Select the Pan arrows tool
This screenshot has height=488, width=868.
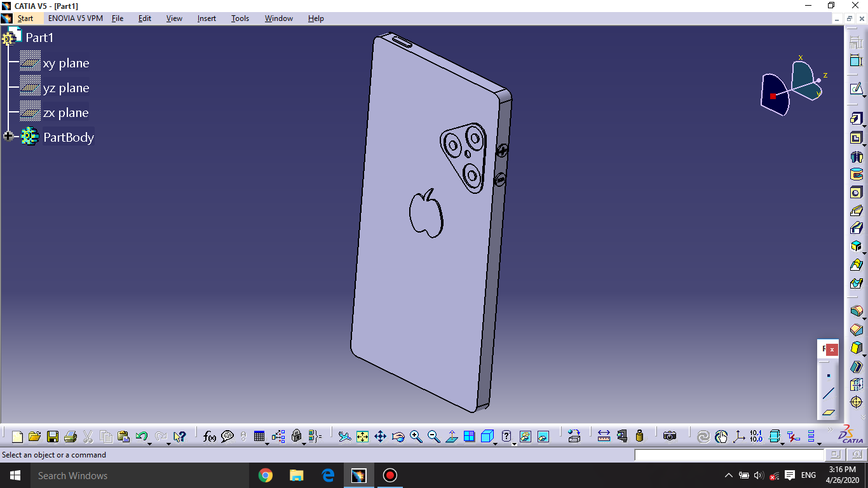(380, 437)
